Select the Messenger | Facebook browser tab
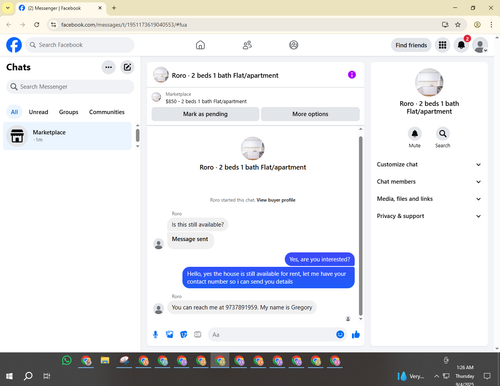Image resolution: width=500 pixels, height=386 pixels. click(60, 8)
